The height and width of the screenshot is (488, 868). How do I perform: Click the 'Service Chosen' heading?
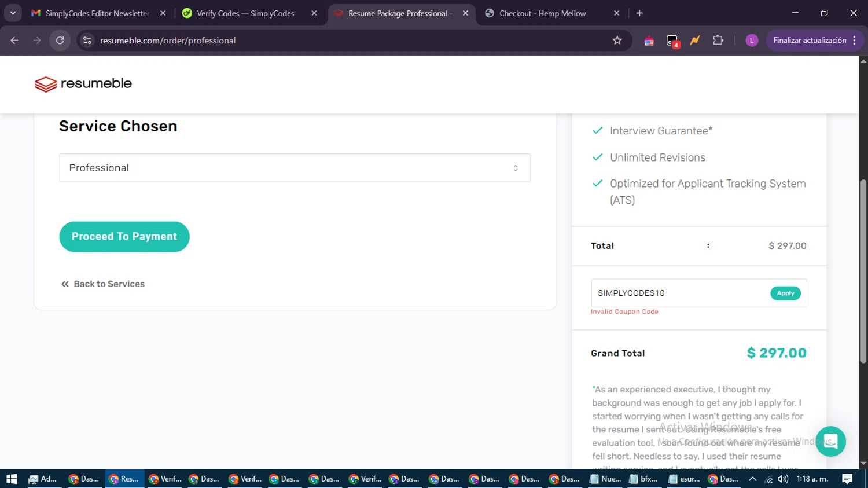pos(118,126)
